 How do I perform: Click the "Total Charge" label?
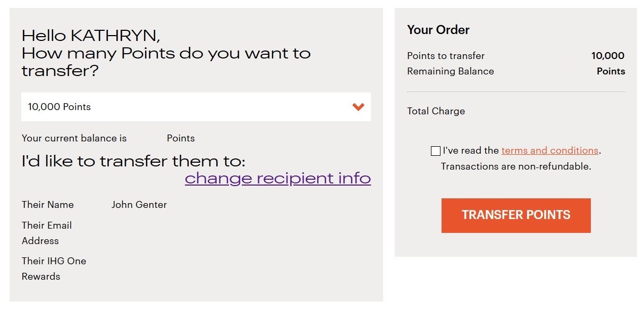tap(436, 111)
